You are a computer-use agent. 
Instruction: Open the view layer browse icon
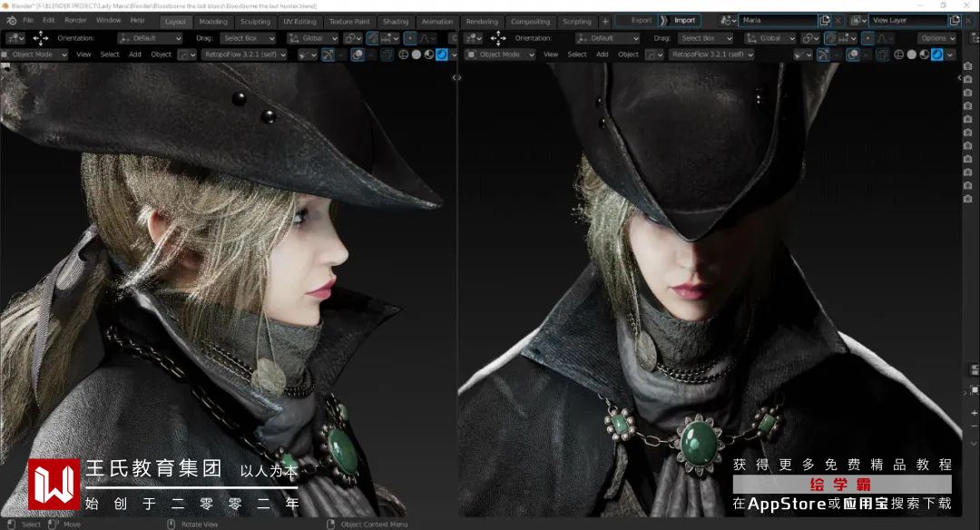pos(857,21)
